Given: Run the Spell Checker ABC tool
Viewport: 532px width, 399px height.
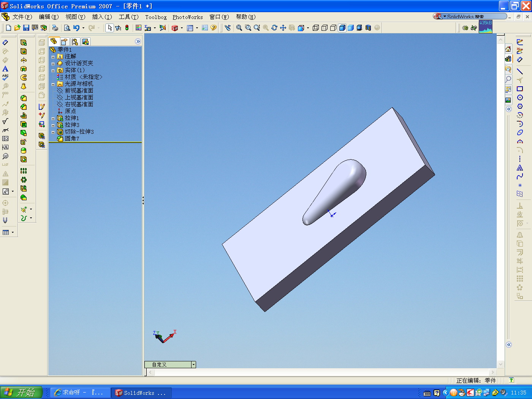Looking at the screenshot, I should point(5,78).
